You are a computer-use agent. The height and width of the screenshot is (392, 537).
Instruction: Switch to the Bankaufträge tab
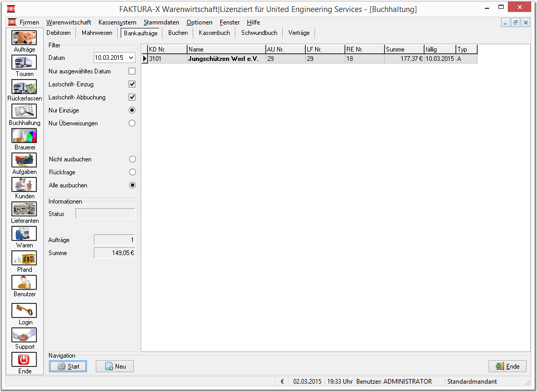tap(141, 33)
